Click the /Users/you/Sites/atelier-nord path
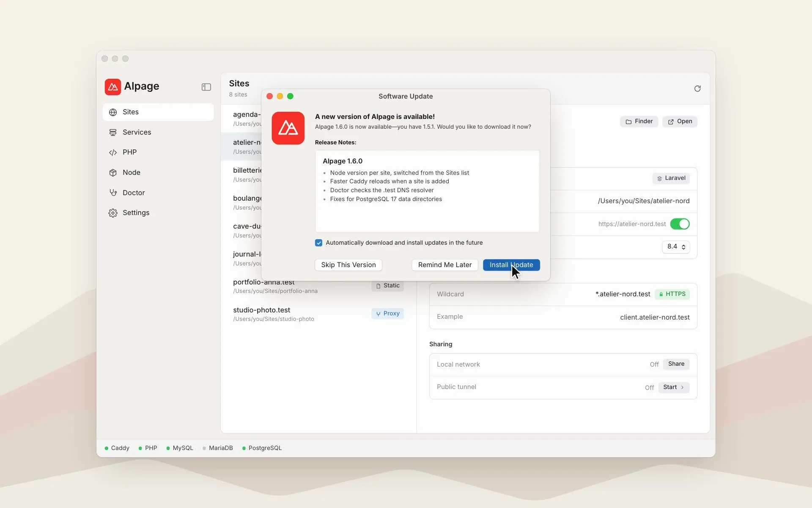This screenshot has height=508, width=812. (x=643, y=201)
